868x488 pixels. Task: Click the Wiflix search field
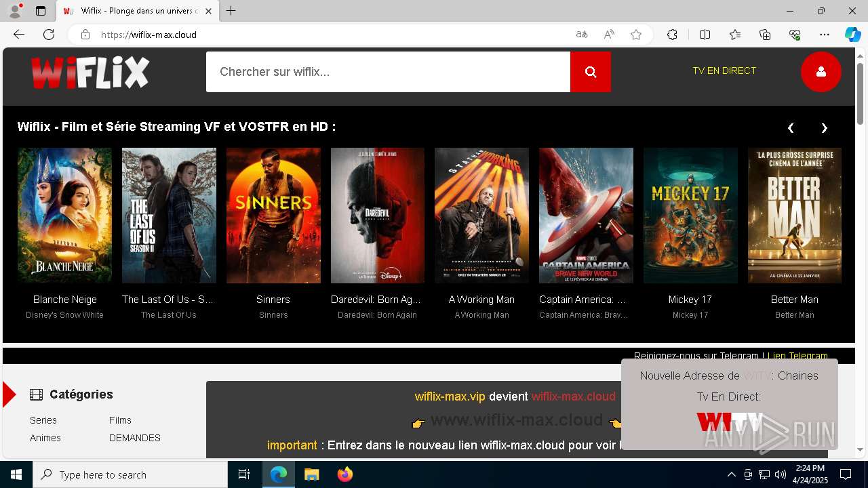coord(388,72)
